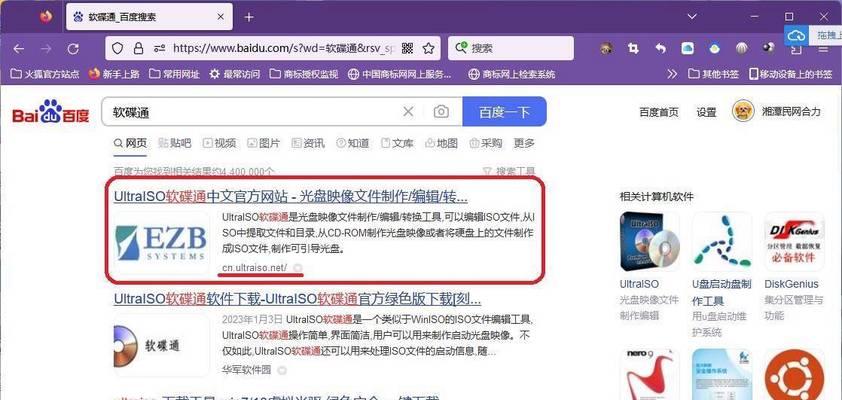Click the cloud extension toolbar icon
Screen dimensions: 842x400
tap(687, 48)
